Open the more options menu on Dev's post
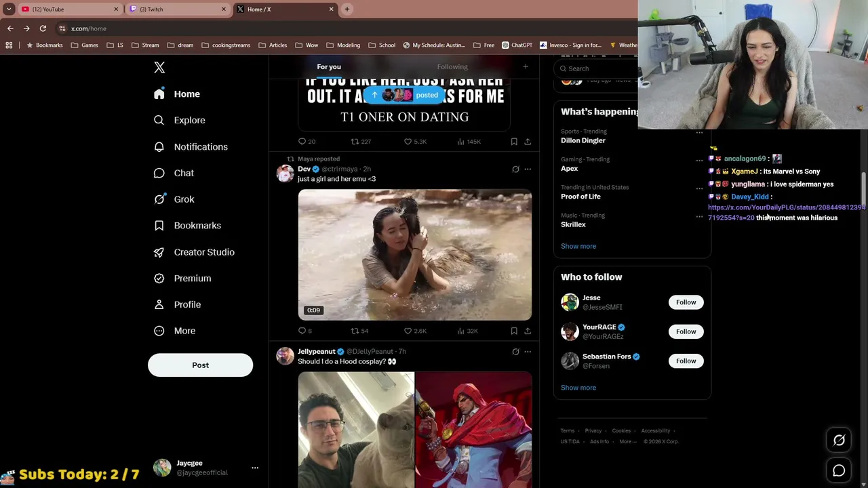 tap(528, 169)
